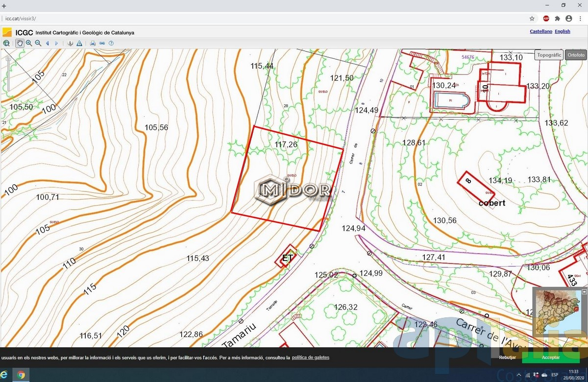Screen dimensions: 588x382
Task: Click the elevation label 130,56
Action: (444, 220)
